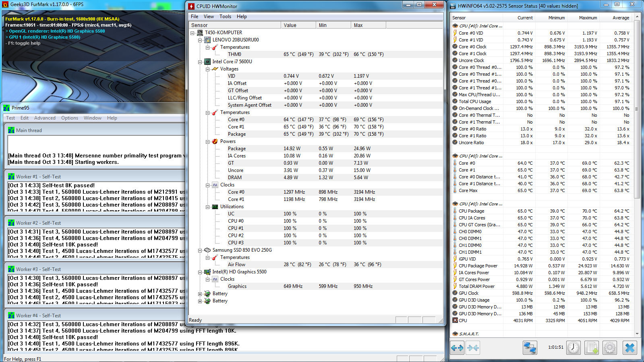Click HWMonitor Sensor column header
Screen dimensions: 644x362
point(235,25)
